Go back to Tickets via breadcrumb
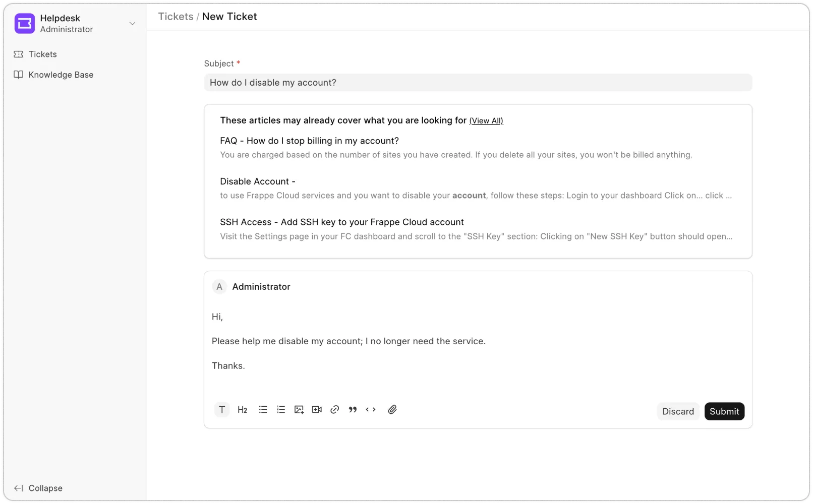813x504 pixels. pos(176,17)
